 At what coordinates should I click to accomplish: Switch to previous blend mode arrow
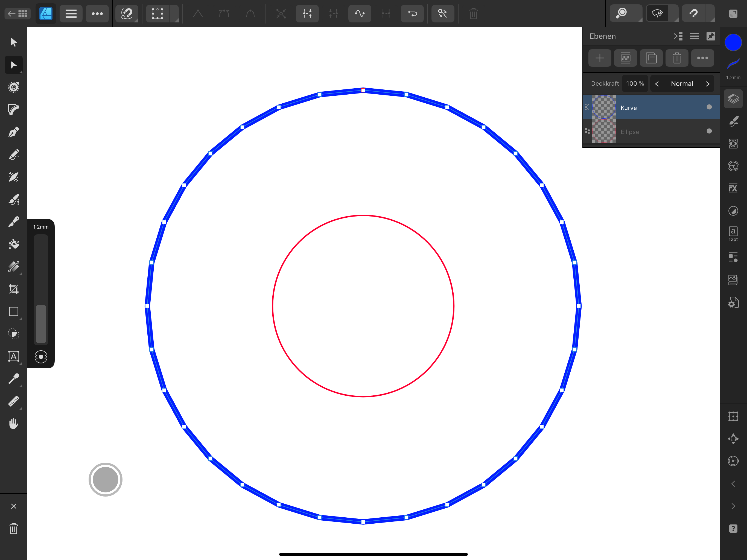[x=657, y=84]
